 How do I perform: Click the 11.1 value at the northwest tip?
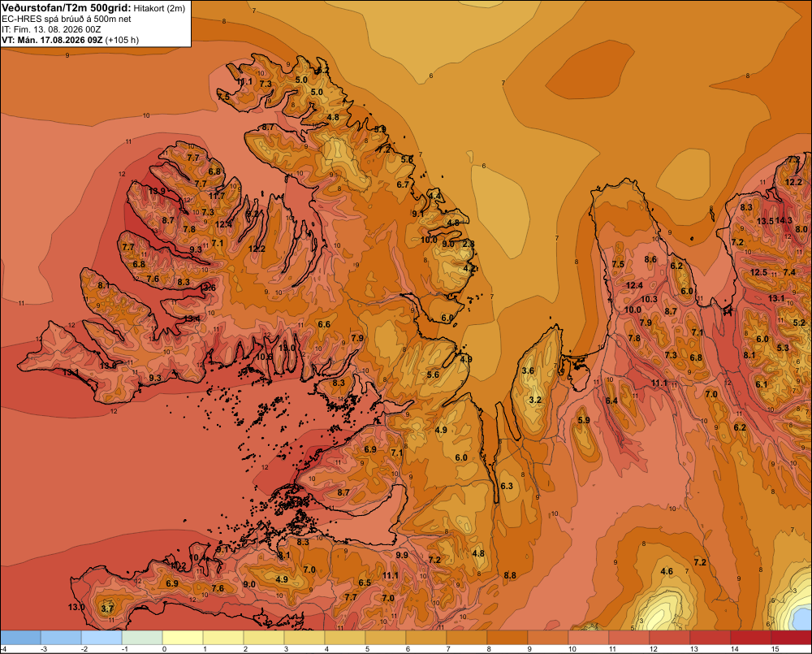tap(244, 82)
